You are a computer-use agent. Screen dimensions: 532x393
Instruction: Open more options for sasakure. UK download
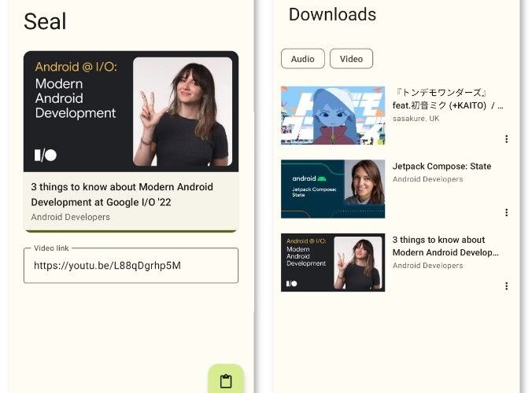pyautogui.click(x=506, y=139)
